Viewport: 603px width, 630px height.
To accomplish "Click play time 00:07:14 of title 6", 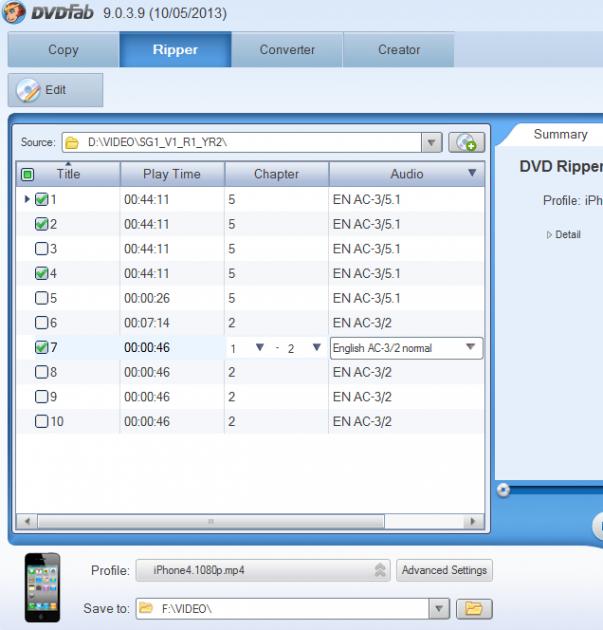I will coord(147,323).
